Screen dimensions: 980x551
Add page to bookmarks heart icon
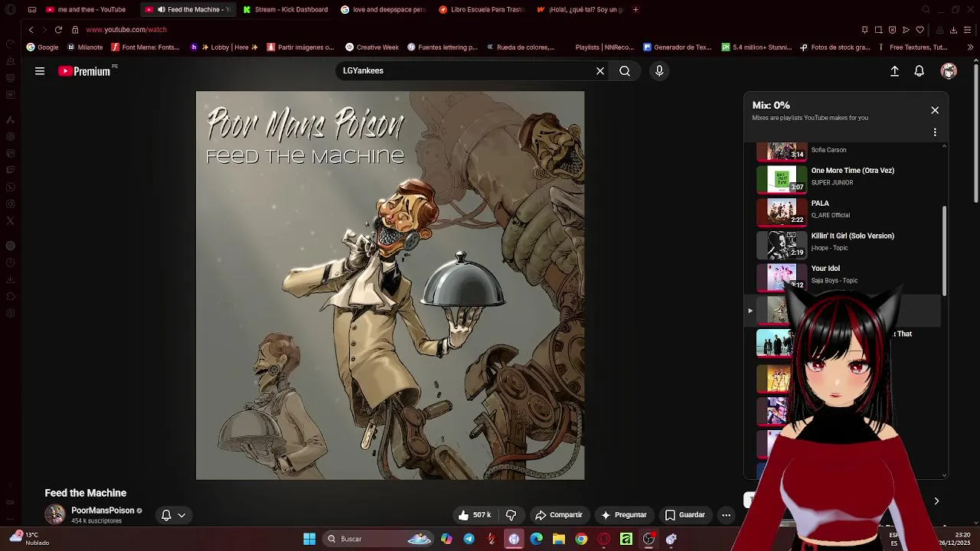point(920,30)
